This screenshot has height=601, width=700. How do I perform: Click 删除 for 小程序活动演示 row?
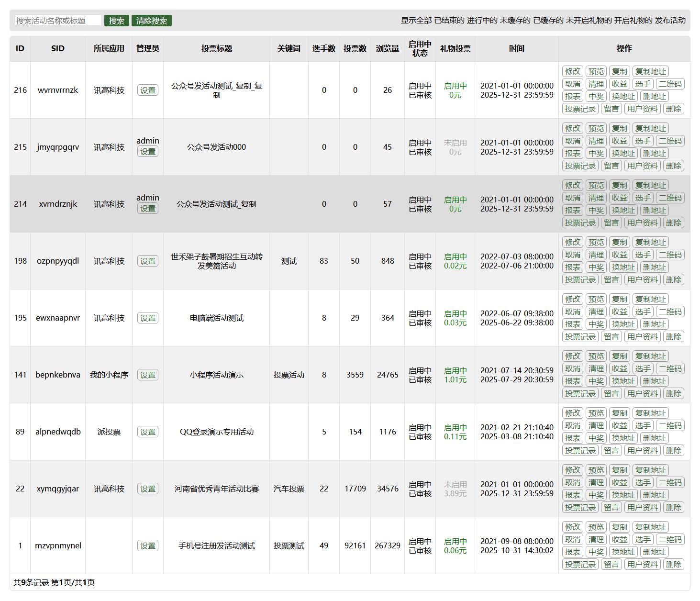coord(674,393)
